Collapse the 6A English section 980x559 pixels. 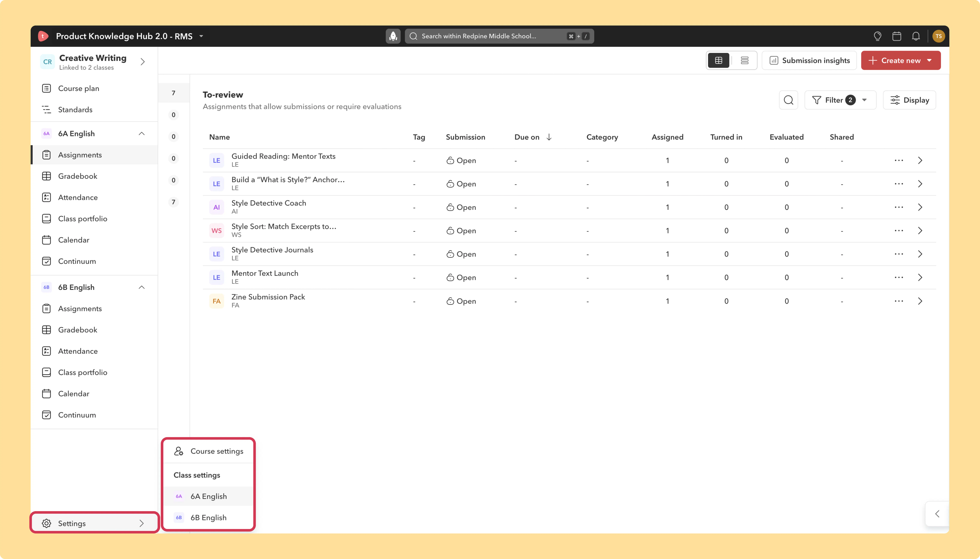coord(142,134)
